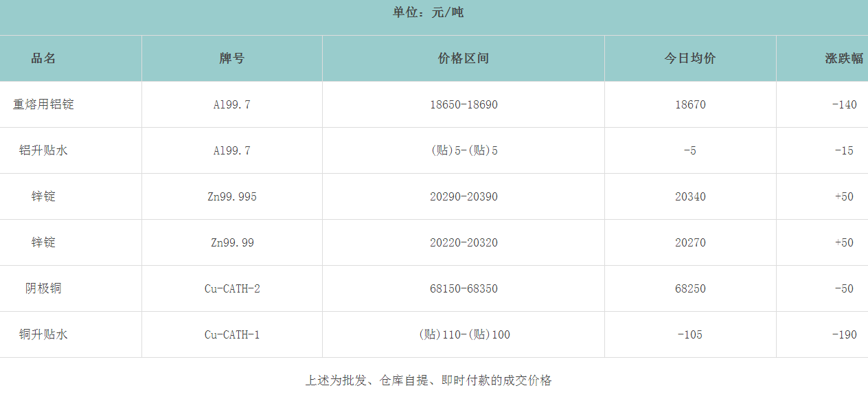Viewport: 868px width, 399px height.
Task: Select the 重熔用铝锭 product name cell
Action: 43,104
